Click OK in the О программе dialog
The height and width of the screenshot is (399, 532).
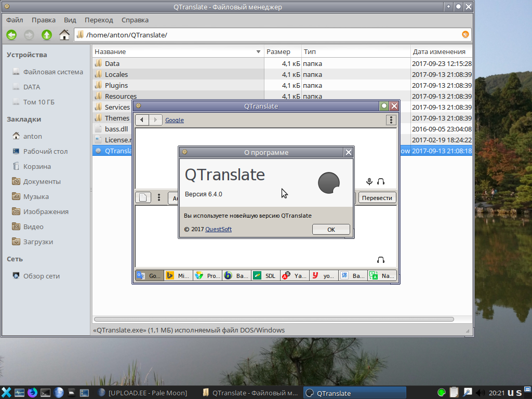tap(331, 229)
